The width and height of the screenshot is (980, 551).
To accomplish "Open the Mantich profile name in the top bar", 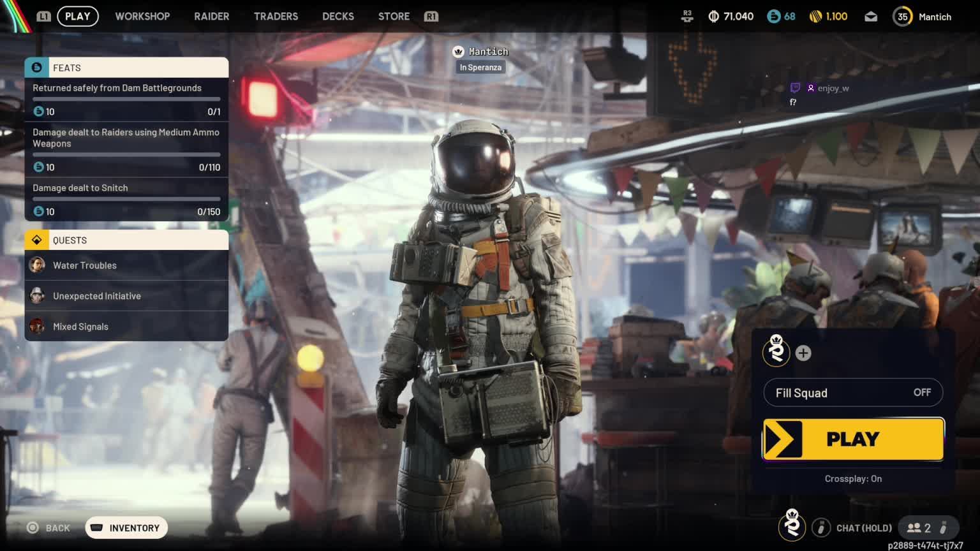I will point(935,17).
